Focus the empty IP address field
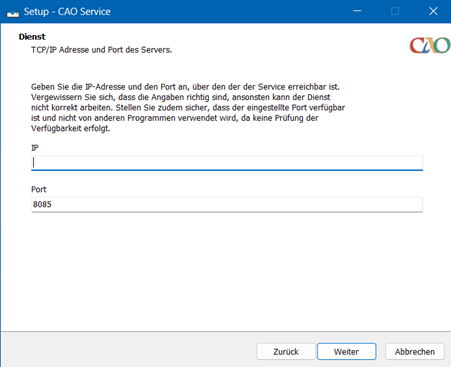 pyautogui.click(x=227, y=163)
